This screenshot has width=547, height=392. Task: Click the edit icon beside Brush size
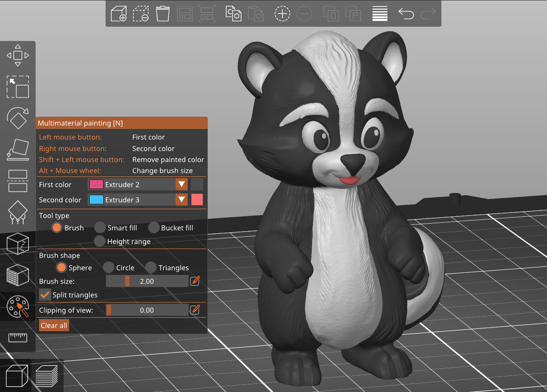coord(195,281)
